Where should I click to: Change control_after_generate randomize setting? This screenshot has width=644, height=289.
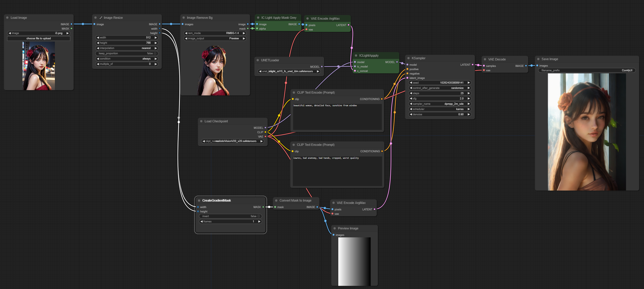pos(440,88)
